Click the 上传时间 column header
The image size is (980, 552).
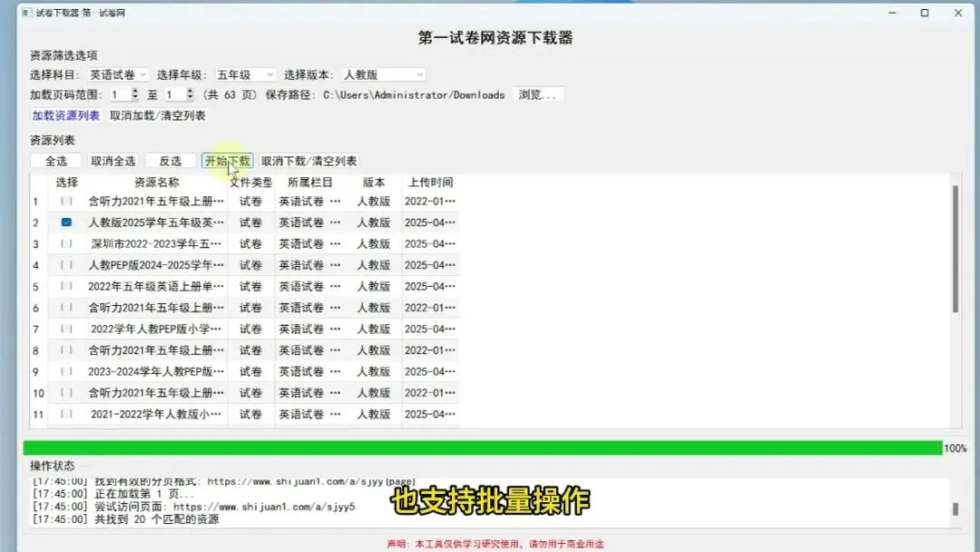(431, 182)
